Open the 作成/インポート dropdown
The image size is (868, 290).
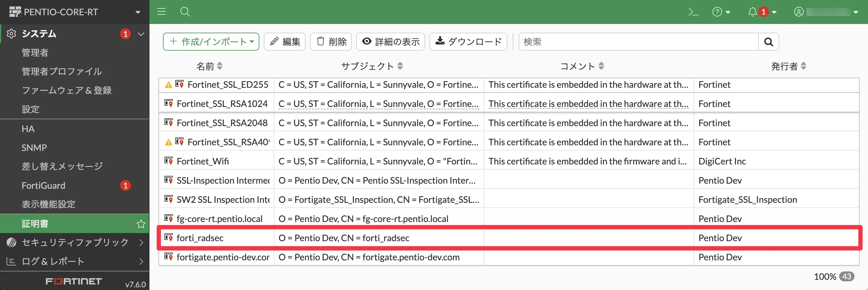(211, 42)
